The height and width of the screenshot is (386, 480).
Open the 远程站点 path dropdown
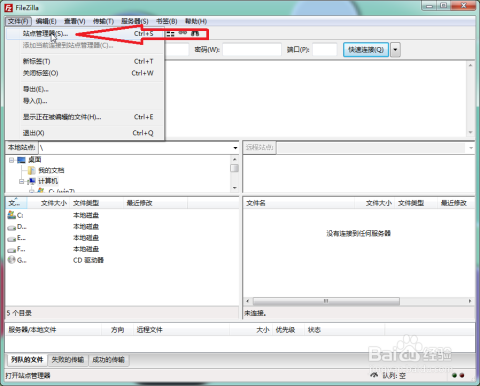[x=471, y=148]
